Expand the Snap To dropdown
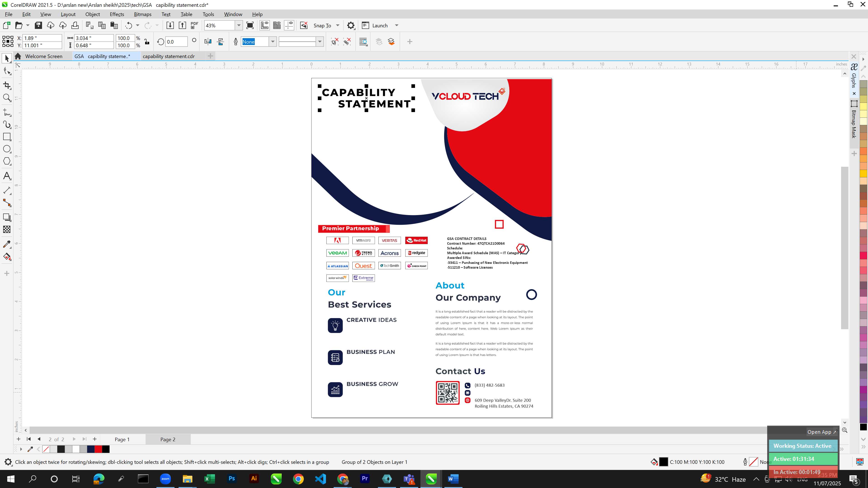The image size is (868, 488). [x=338, y=25]
